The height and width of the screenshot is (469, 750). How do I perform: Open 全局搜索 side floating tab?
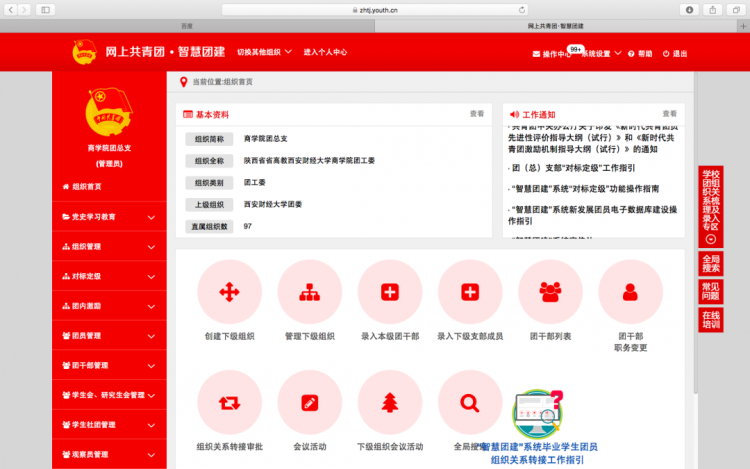[x=711, y=263]
